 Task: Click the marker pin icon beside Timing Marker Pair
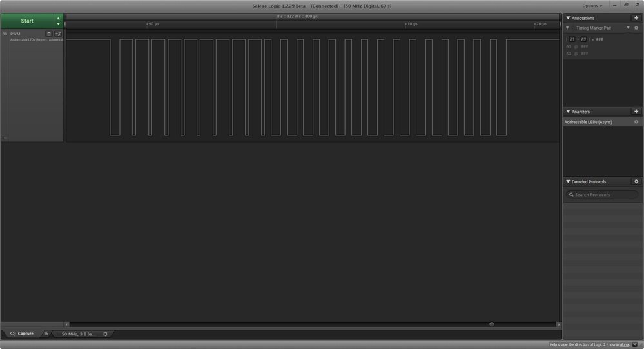(567, 28)
